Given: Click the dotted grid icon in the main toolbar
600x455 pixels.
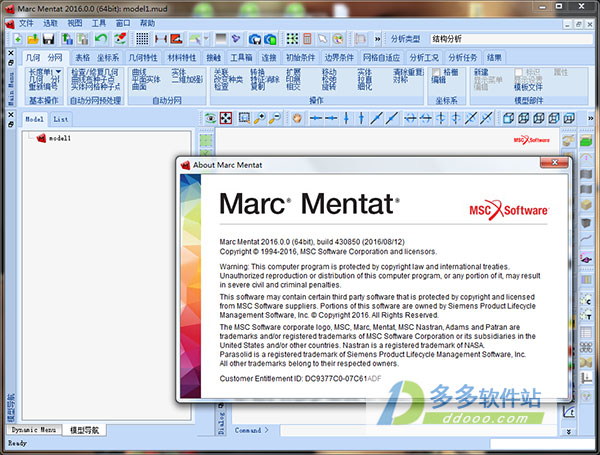Looking at the screenshot, I should [142, 39].
